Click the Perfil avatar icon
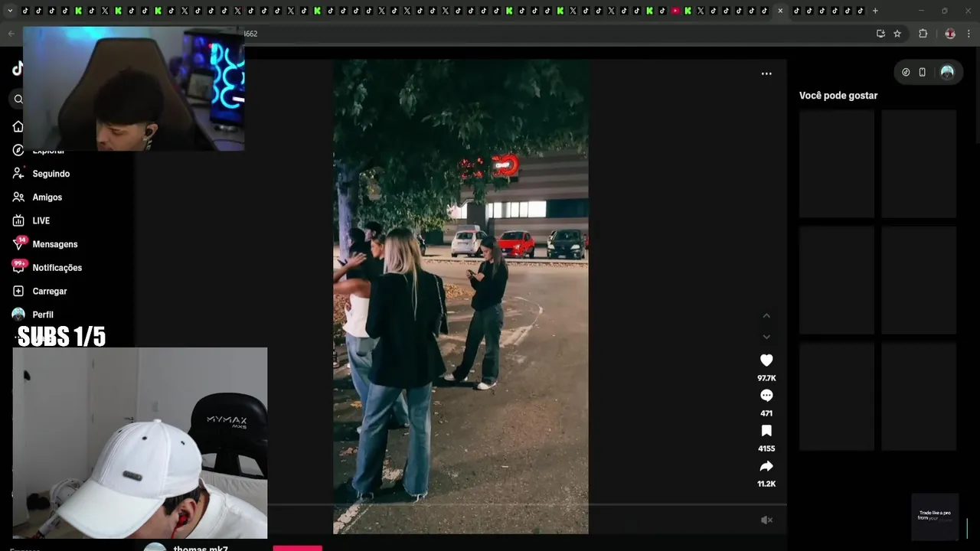The image size is (980, 551). pos(18,315)
